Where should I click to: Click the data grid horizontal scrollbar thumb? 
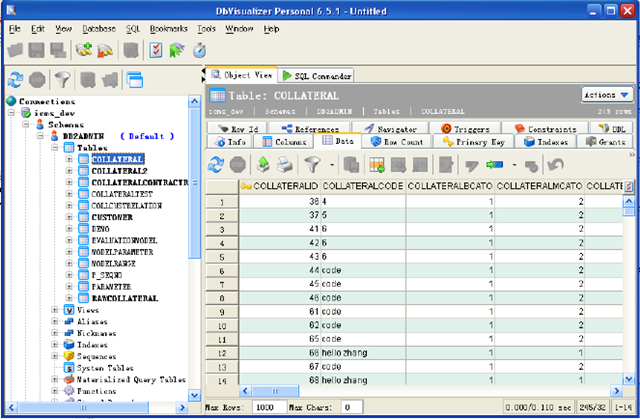(275, 391)
